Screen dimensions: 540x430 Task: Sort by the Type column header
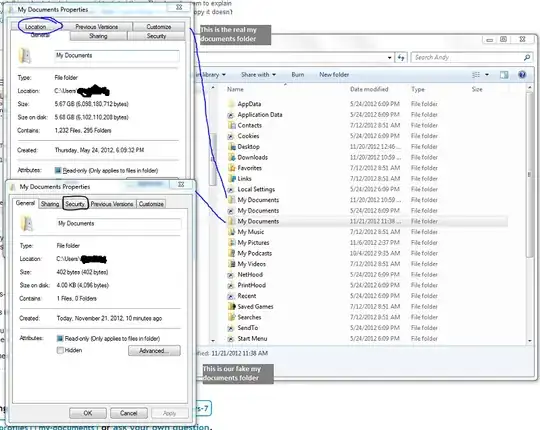[418, 90]
